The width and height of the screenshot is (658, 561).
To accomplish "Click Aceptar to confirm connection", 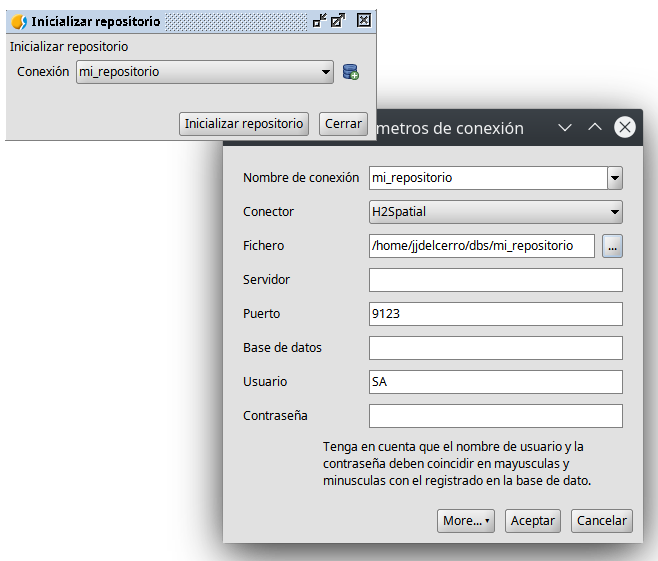I will click(532, 521).
